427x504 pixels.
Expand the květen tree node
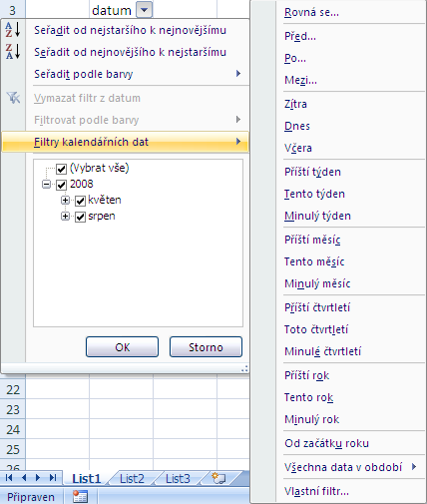pos(65,201)
